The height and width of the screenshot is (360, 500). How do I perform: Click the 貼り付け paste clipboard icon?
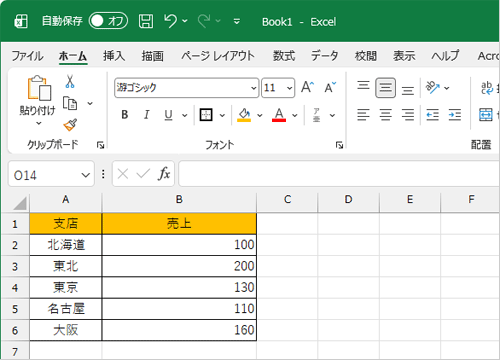39,88
